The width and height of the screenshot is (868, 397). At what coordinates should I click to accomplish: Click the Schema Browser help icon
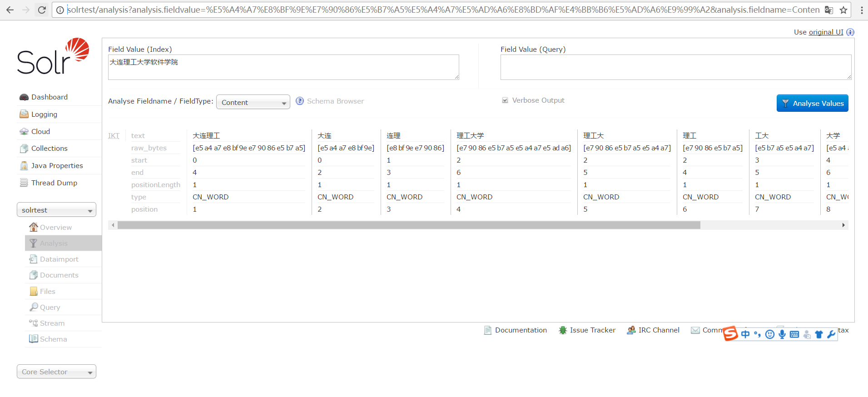tap(300, 101)
